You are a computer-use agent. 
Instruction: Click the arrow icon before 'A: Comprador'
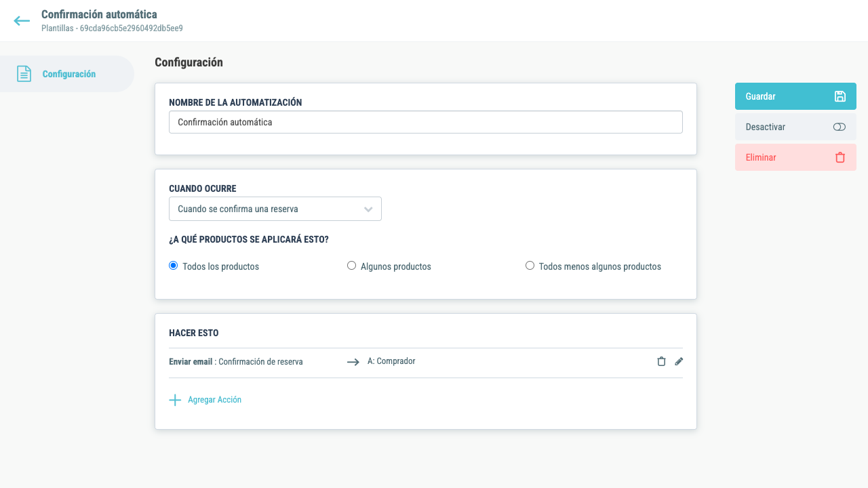[353, 362]
